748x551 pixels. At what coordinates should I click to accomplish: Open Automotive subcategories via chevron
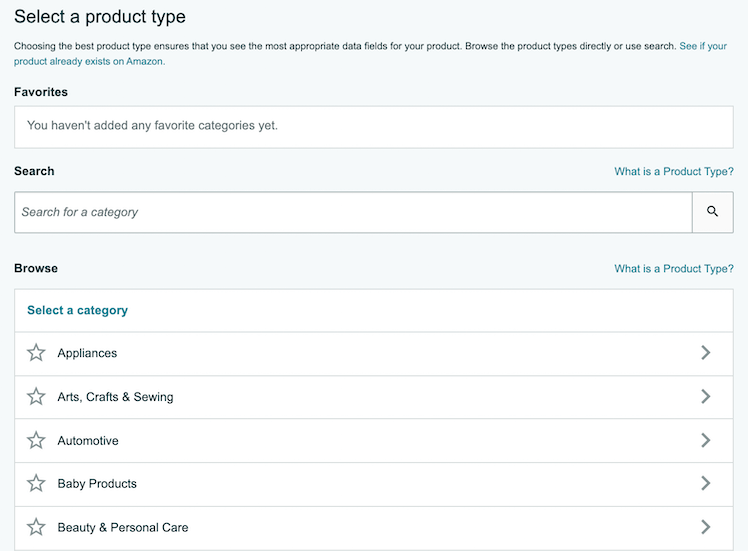click(705, 441)
